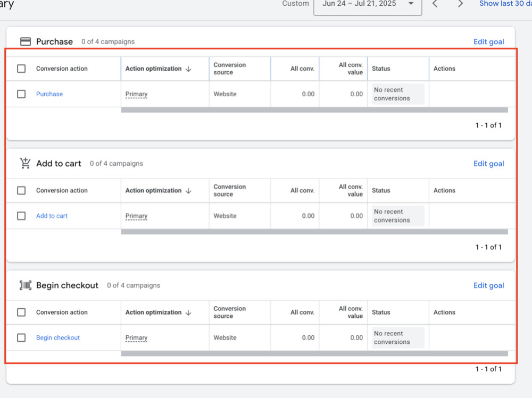
Task: Click Custom label beside date range
Action: (x=295, y=4)
